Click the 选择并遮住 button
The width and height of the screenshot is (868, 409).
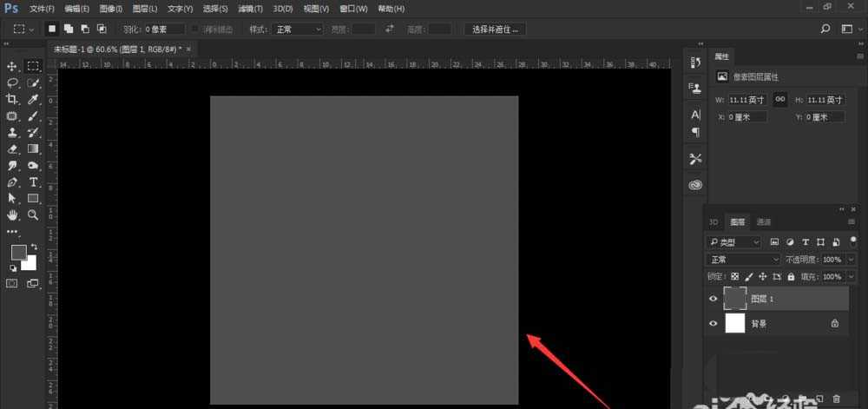pos(496,29)
